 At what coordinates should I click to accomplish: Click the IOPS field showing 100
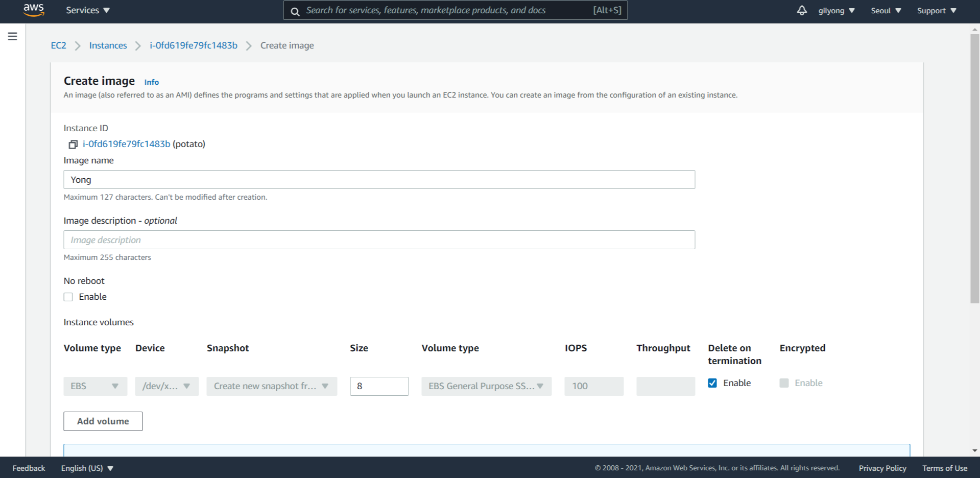tap(594, 386)
